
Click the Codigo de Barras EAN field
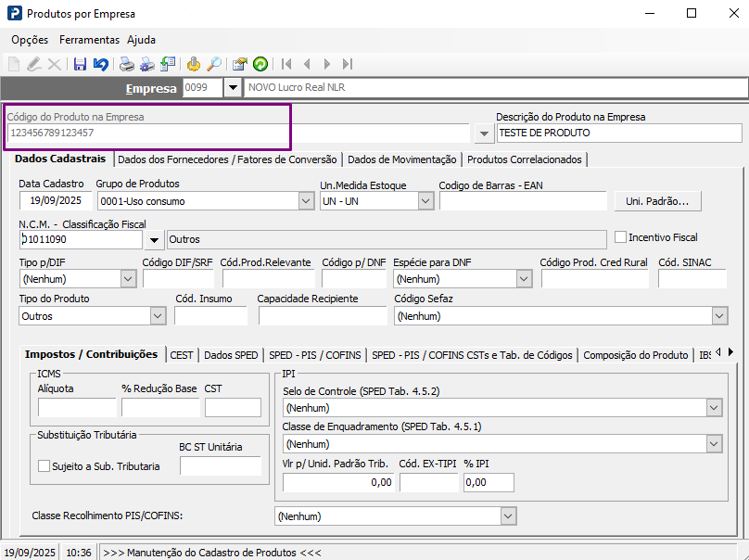tap(522, 201)
